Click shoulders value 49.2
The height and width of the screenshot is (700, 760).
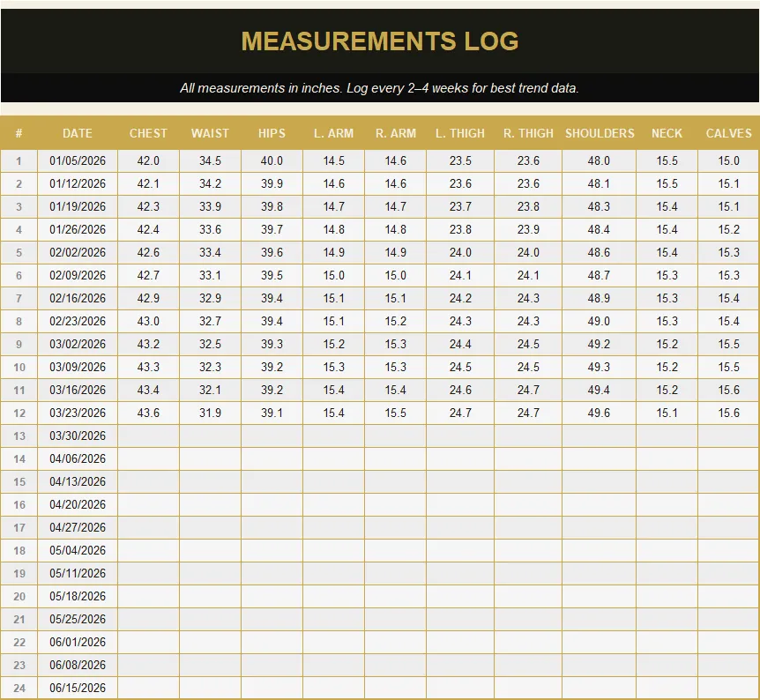pos(599,344)
